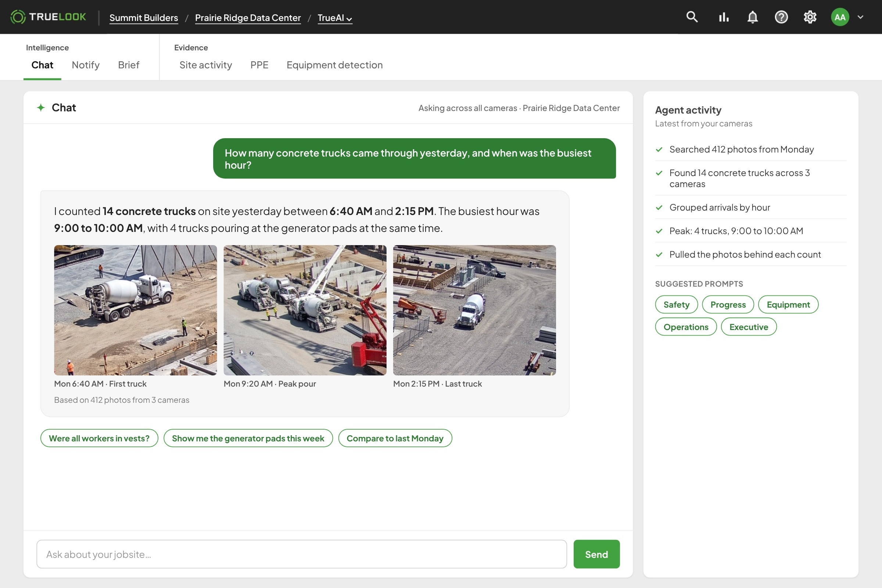
Task: Switch to the Notify tab
Action: coord(86,65)
